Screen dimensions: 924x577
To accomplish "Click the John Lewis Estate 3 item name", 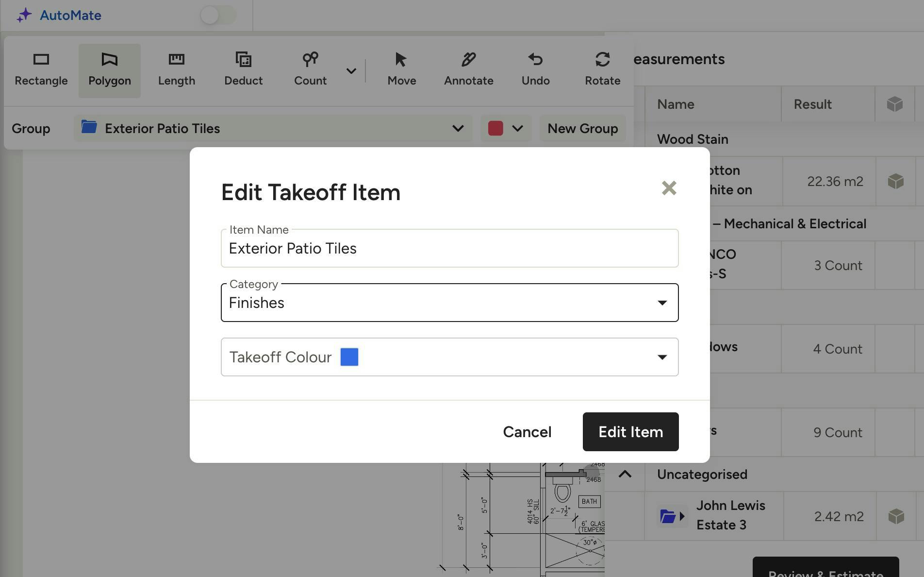I will (x=731, y=515).
